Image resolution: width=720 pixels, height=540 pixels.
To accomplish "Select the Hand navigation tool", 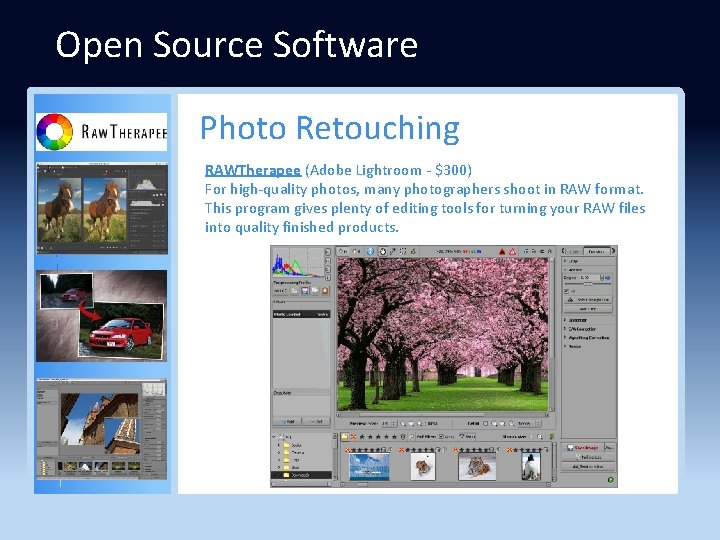I will pos(383,252).
